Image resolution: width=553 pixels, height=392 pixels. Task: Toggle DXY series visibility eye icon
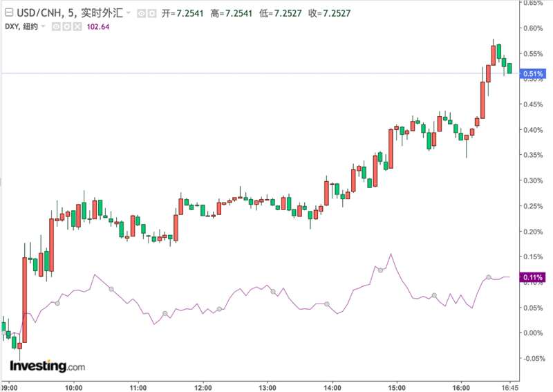click(56, 26)
